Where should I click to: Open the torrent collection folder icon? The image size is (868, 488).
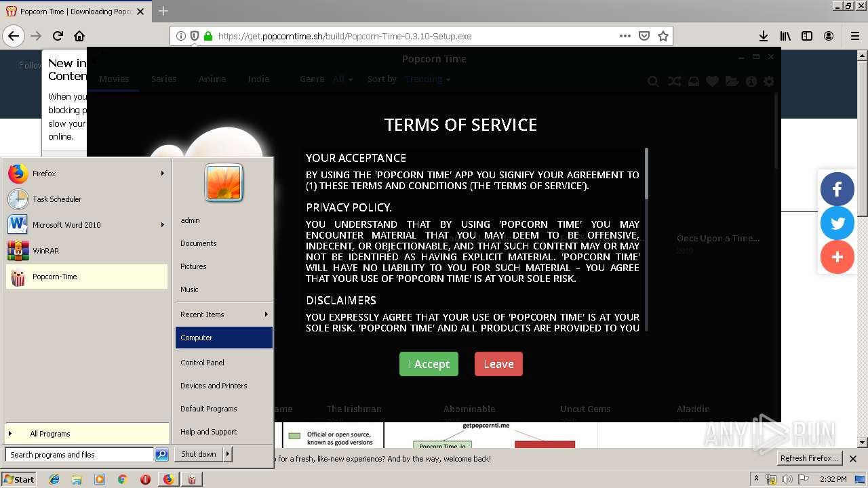732,81
